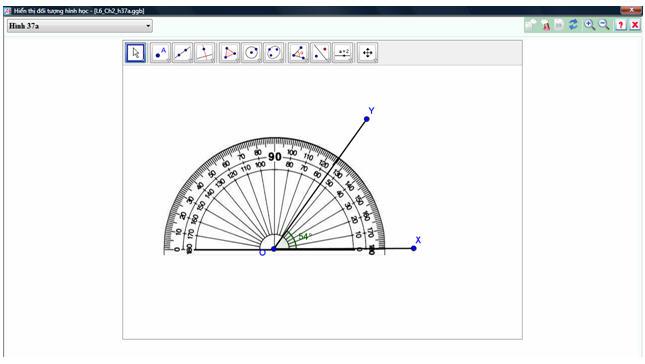Screen dimensions: 645x364
Task: Open help with the question mark icon
Action: point(620,25)
